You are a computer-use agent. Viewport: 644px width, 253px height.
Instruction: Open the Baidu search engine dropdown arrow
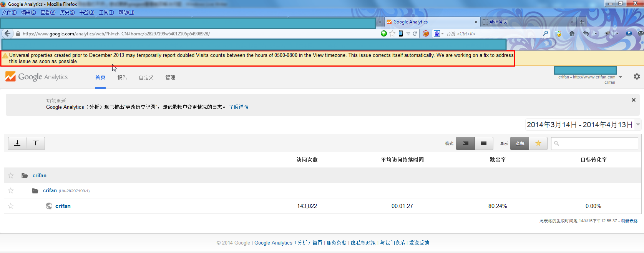(442, 33)
